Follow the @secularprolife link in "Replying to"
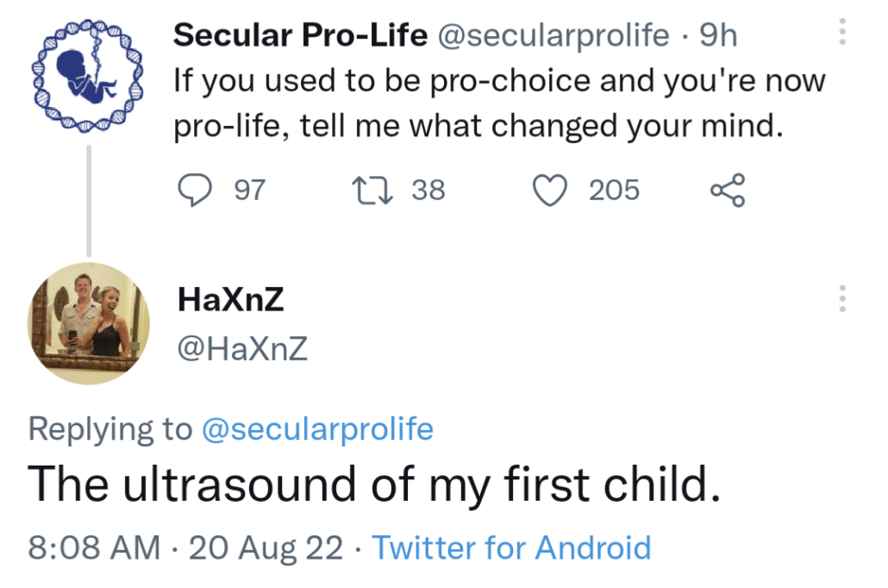This screenshot has width=888, height=588. (316, 428)
